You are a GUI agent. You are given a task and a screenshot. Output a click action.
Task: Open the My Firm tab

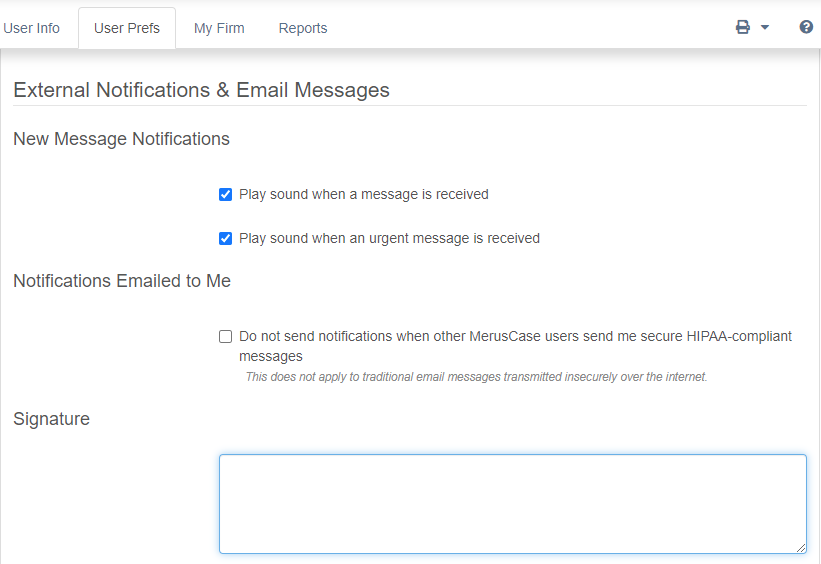tap(219, 28)
